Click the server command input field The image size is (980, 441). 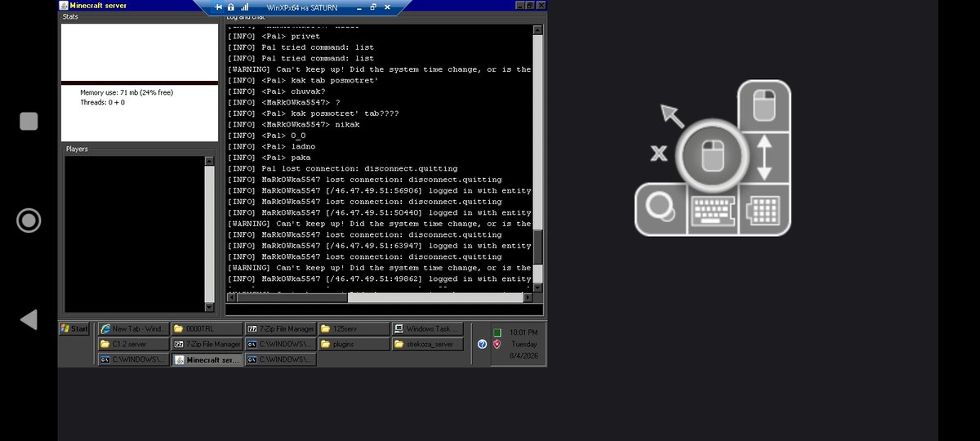pos(384,310)
